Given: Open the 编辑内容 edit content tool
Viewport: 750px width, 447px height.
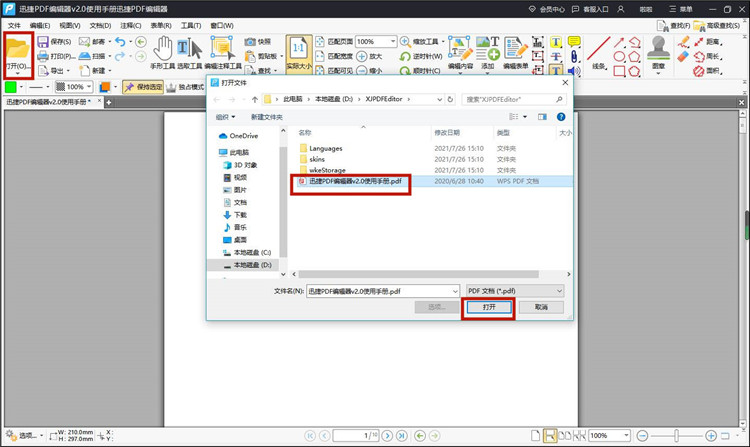Looking at the screenshot, I should coord(460,53).
